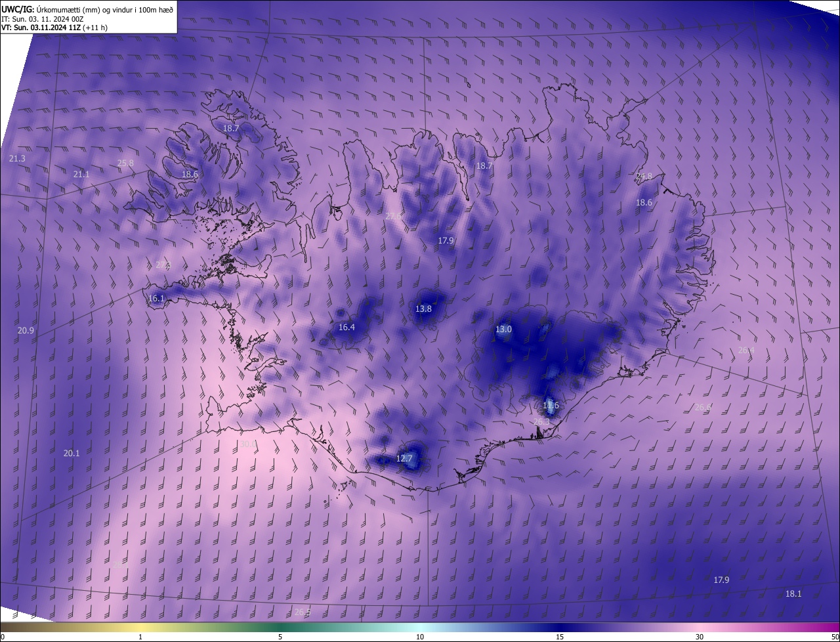
Task: Click the 26.4 value label
Action: coord(746,351)
